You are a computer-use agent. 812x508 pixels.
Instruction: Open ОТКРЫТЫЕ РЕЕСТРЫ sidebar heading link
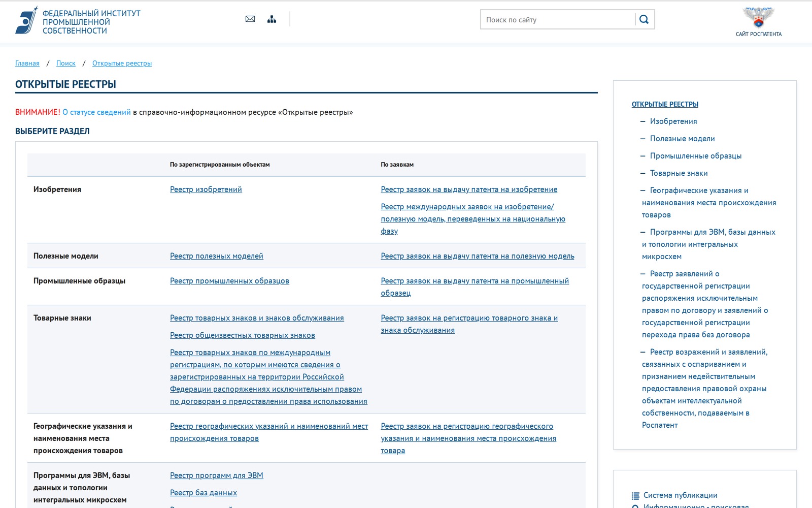pos(665,104)
